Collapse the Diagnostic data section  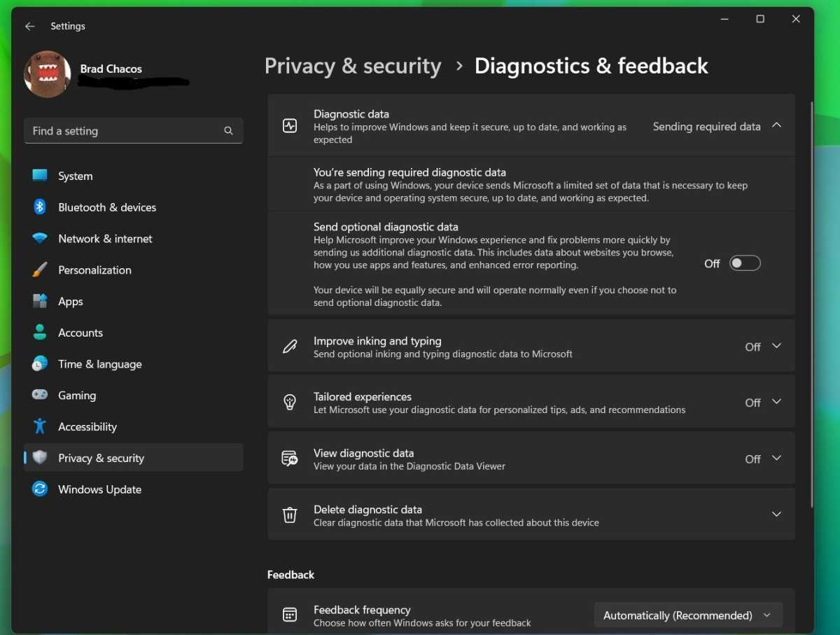(x=776, y=125)
